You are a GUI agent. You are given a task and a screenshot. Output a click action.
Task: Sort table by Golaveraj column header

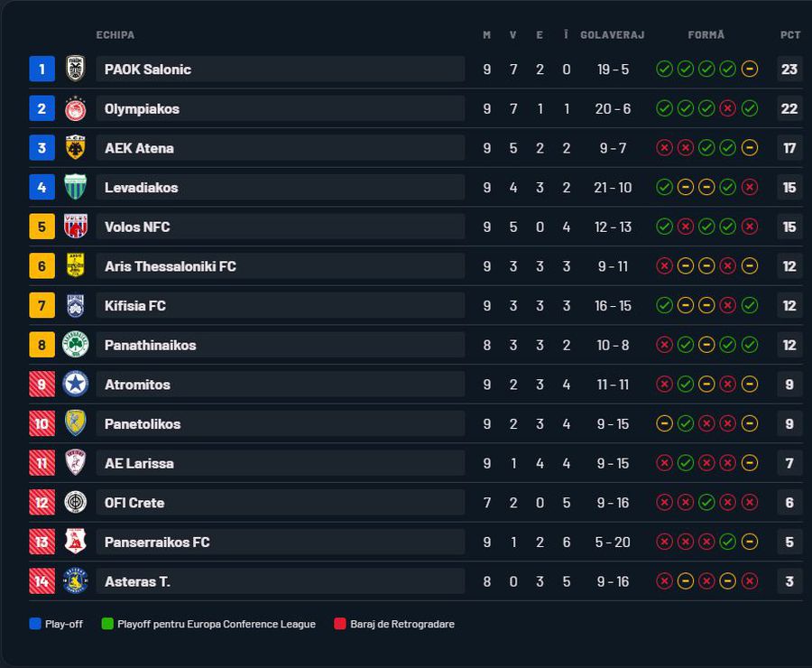pyautogui.click(x=613, y=35)
